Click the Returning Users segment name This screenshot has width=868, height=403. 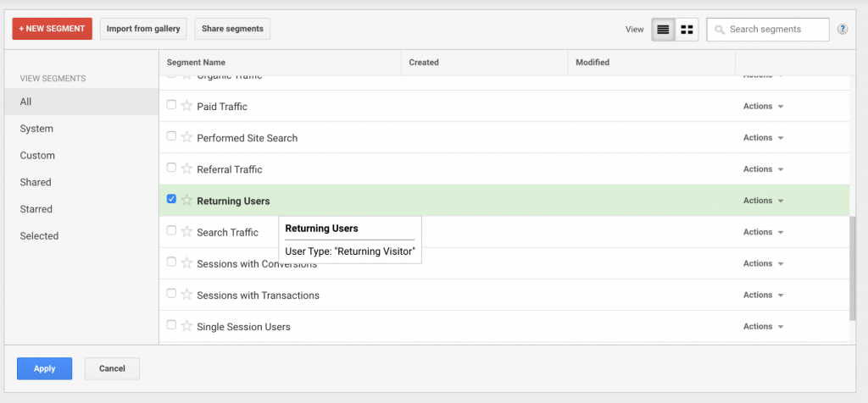234,201
